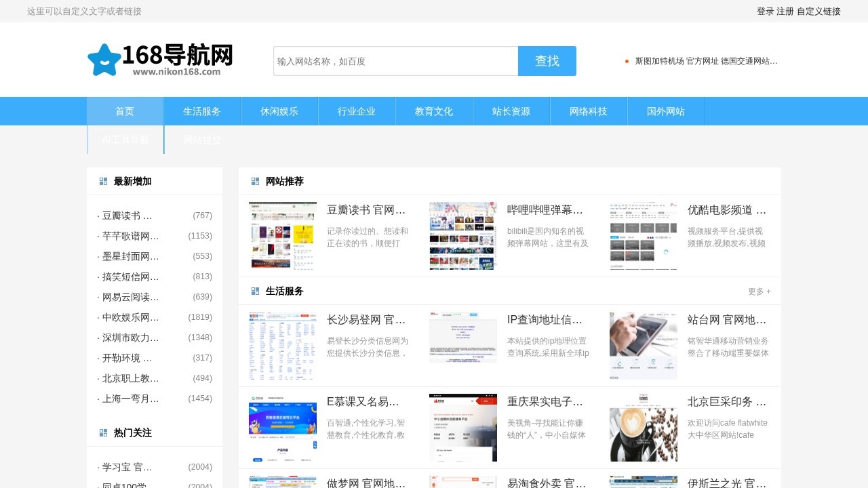Open 网易云阅读 in sidebar list
The width and height of the screenshot is (868, 488).
[131, 297]
